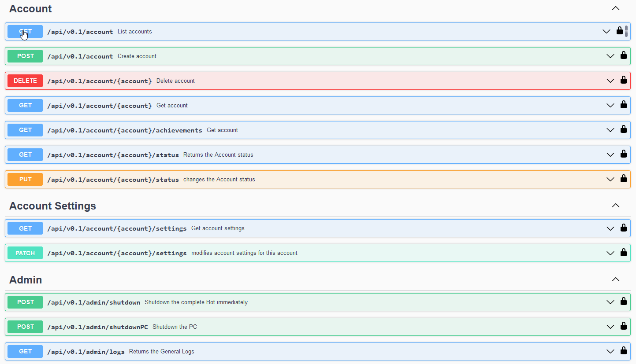Click the orange PUT method badge
The height and width of the screenshot is (364, 636).
(x=25, y=179)
